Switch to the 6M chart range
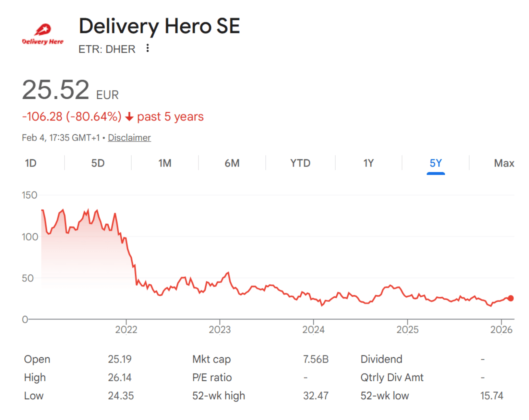Screen dimensions: 529x420 (x=232, y=163)
